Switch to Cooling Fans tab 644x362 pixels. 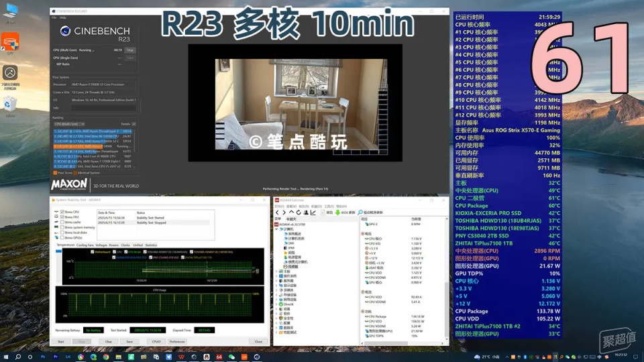point(85,245)
